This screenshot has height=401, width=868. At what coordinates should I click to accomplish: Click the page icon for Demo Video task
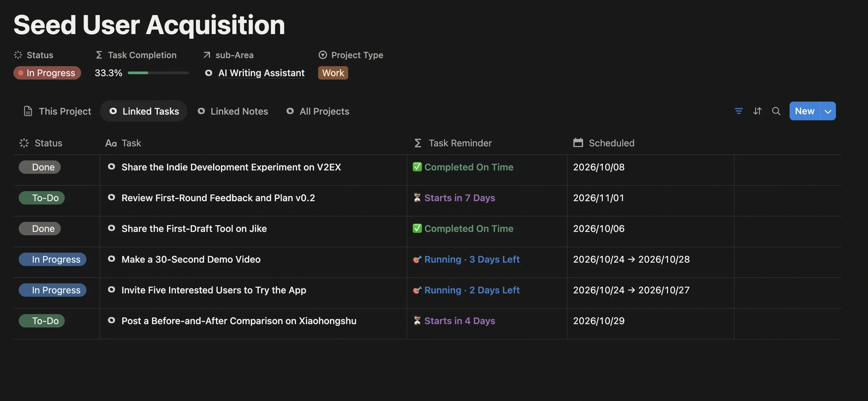[x=111, y=259]
